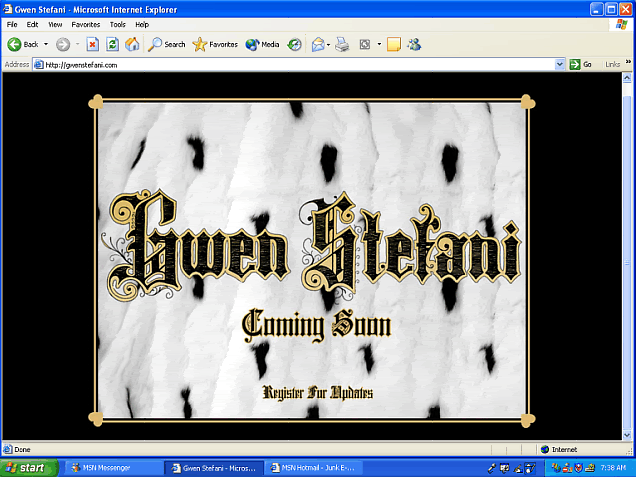Open the History pane icon
This screenshot has width=636, height=477.
click(x=294, y=44)
